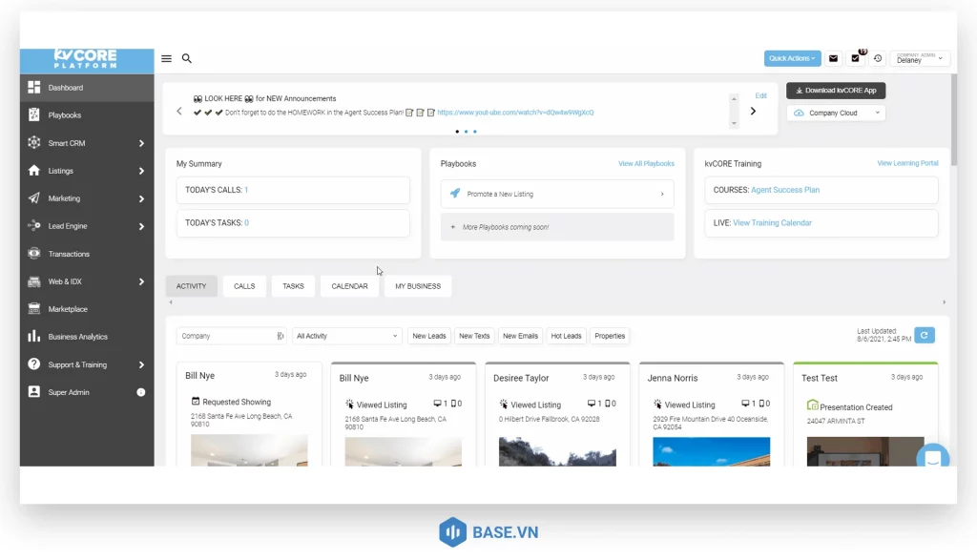Open the View All Playbooks link

click(646, 164)
